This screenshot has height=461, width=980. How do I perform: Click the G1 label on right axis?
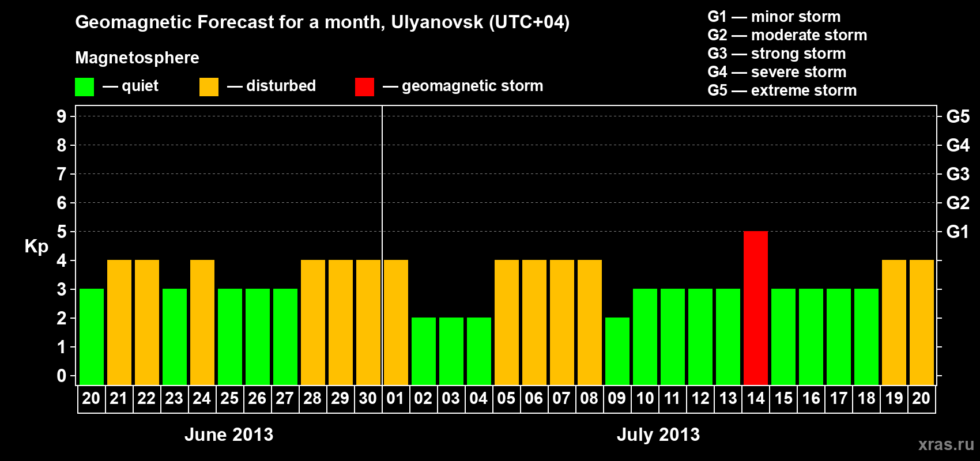coord(958,232)
